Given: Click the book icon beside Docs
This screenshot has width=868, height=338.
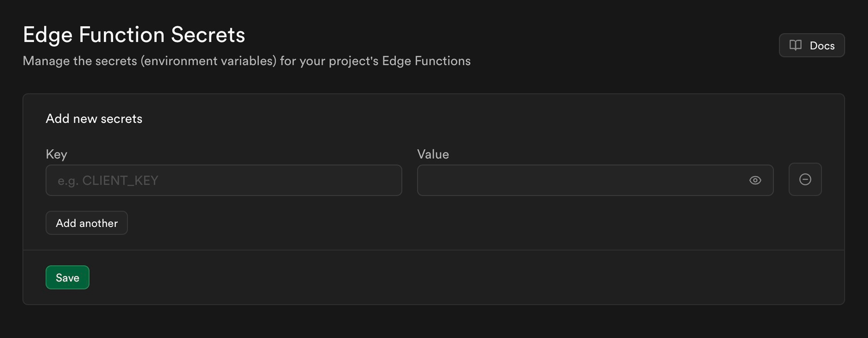Looking at the screenshot, I should [x=795, y=45].
